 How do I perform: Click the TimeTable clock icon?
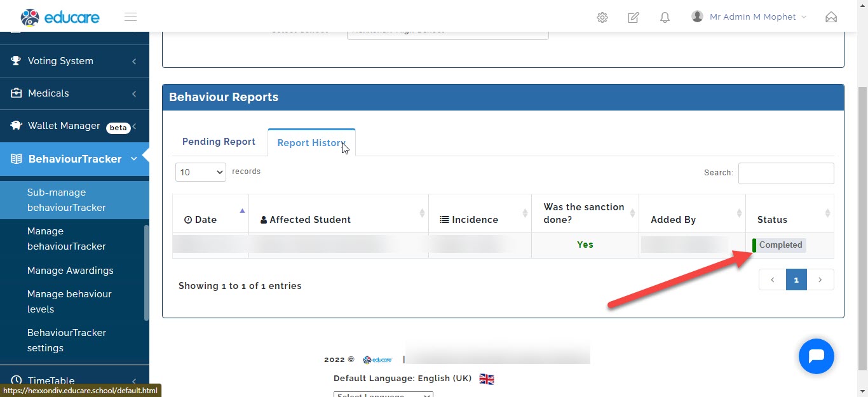tap(17, 381)
